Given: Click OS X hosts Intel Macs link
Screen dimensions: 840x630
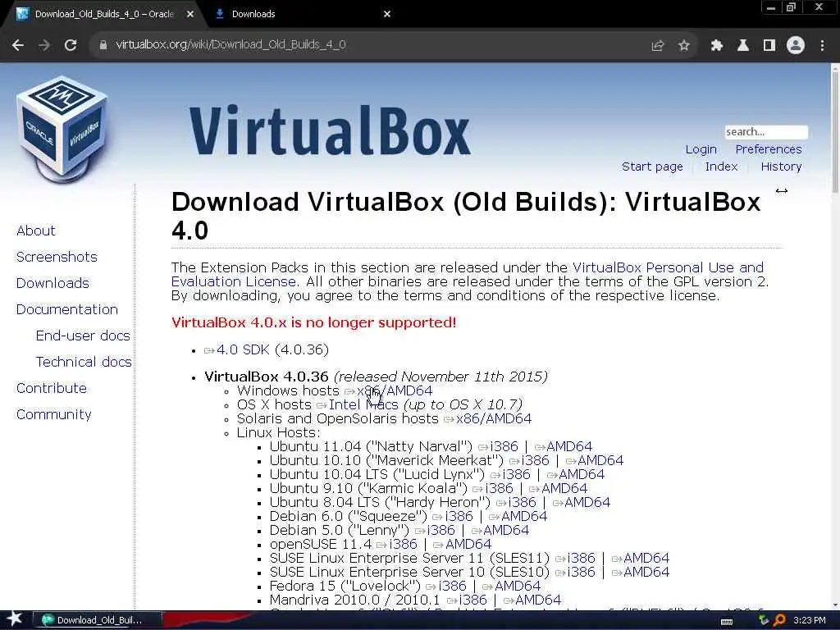Looking at the screenshot, I should pos(358,405).
